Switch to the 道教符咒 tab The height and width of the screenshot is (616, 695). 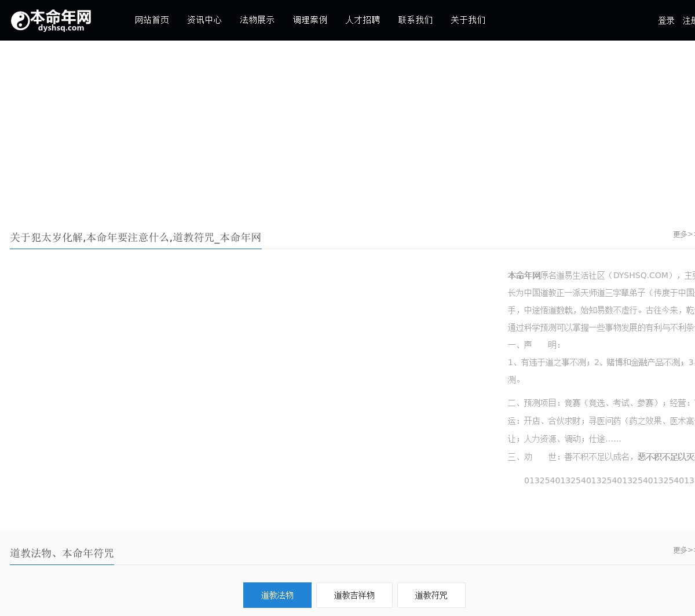(431, 595)
